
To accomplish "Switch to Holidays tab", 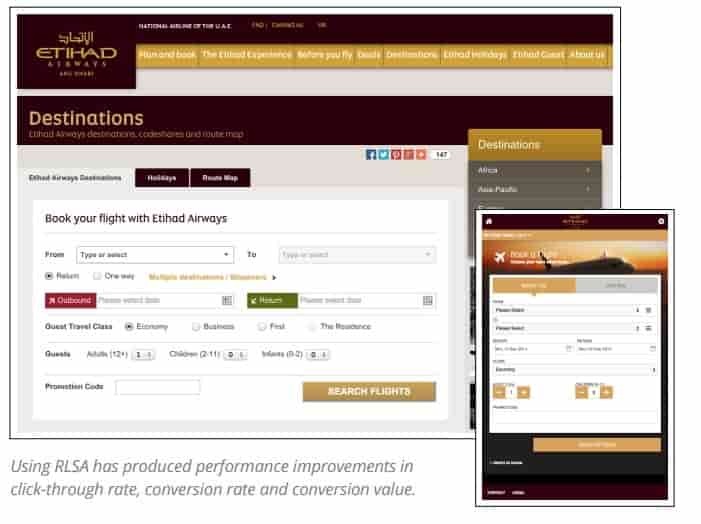I will pos(162,178).
